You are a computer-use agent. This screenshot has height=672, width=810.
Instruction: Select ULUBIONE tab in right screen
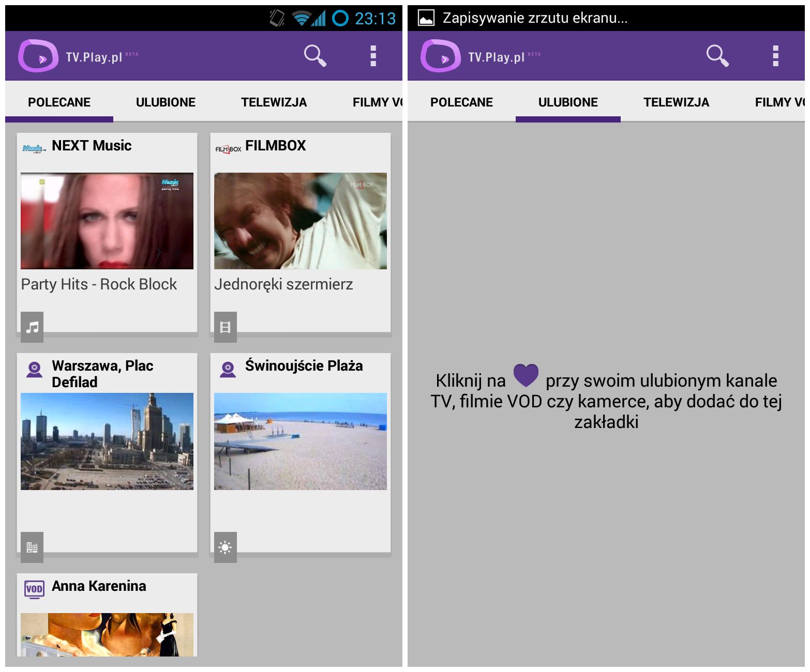pyautogui.click(x=568, y=102)
